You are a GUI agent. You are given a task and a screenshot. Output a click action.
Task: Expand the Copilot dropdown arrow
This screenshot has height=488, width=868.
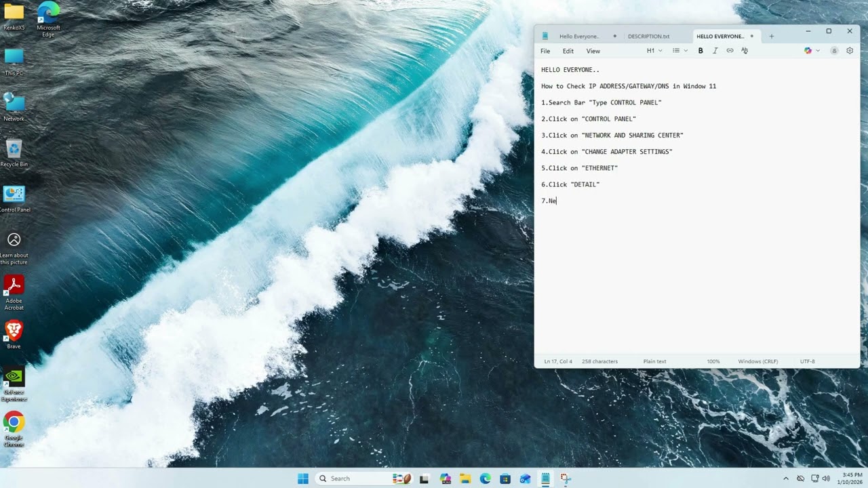[x=818, y=51]
